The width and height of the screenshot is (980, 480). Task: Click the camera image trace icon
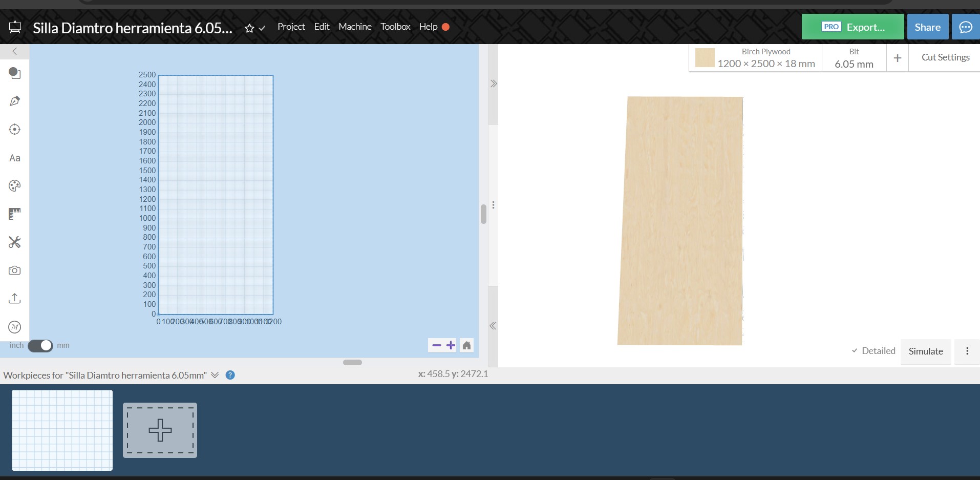[14, 270]
